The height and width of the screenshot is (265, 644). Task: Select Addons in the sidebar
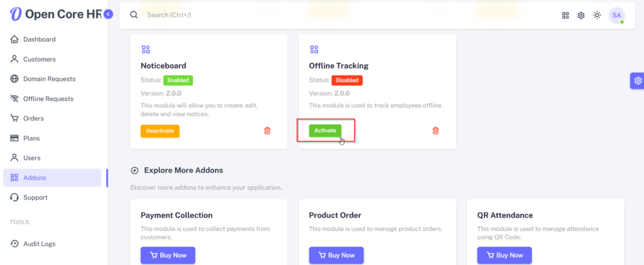(52, 178)
